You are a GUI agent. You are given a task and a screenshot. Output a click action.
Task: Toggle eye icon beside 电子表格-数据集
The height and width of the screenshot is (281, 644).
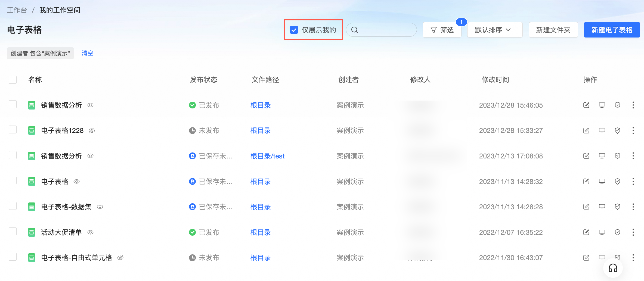tap(100, 207)
